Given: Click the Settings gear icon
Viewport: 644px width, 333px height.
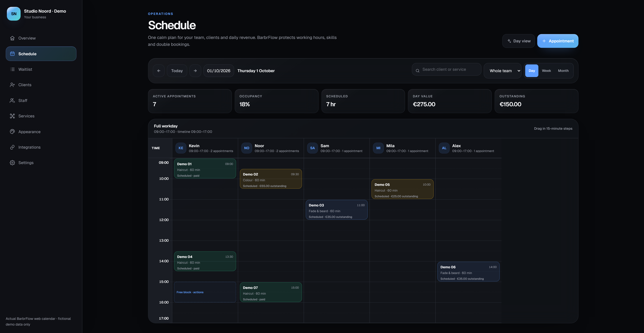Looking at the screenshot, I should (x=12, y=163).
